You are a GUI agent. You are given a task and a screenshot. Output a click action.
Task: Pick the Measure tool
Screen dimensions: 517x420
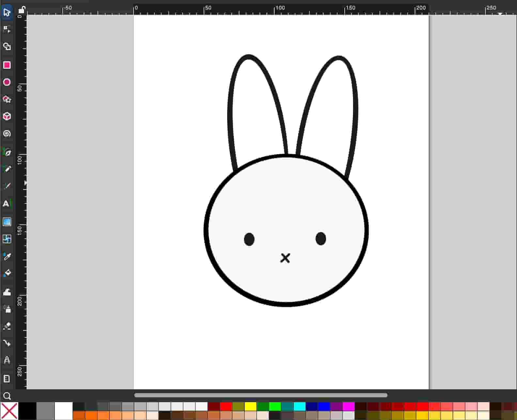point(7,360)
